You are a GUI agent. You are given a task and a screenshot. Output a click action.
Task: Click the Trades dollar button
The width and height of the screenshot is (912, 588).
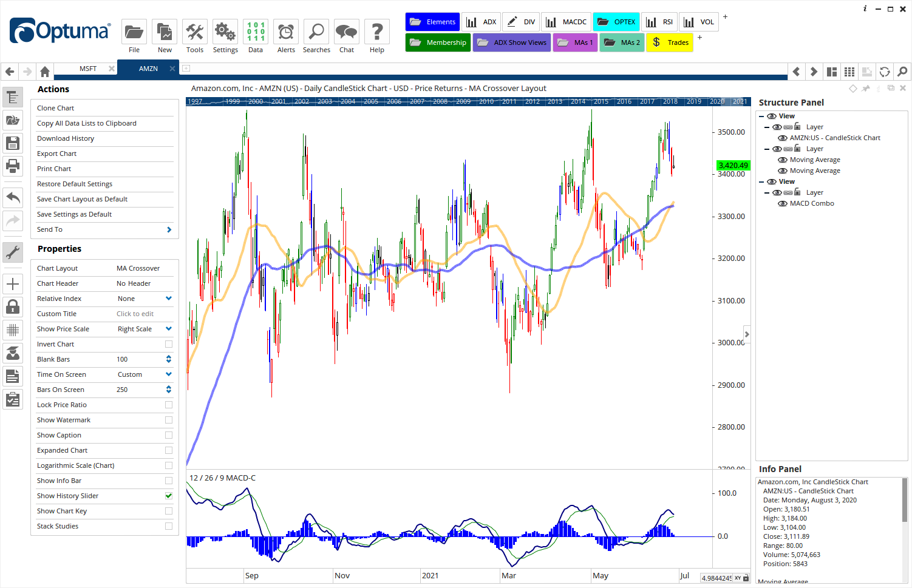coord(670,42)
